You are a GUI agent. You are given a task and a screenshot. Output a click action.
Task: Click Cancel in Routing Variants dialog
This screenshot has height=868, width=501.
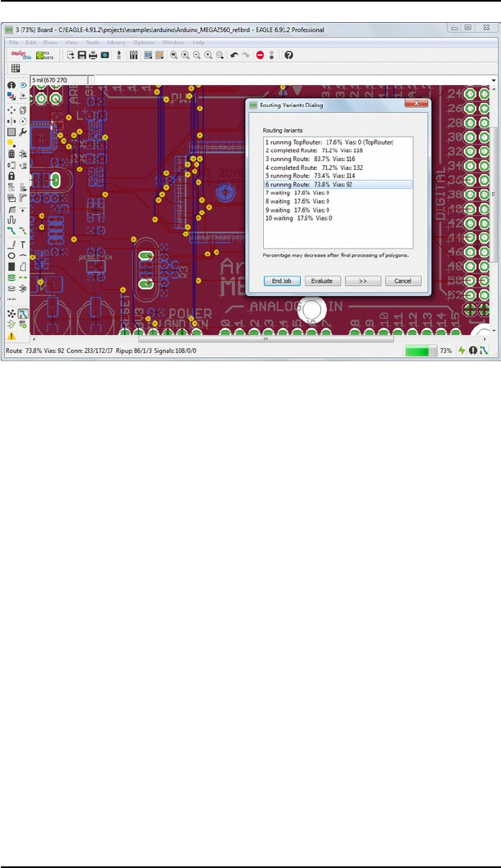403,280
